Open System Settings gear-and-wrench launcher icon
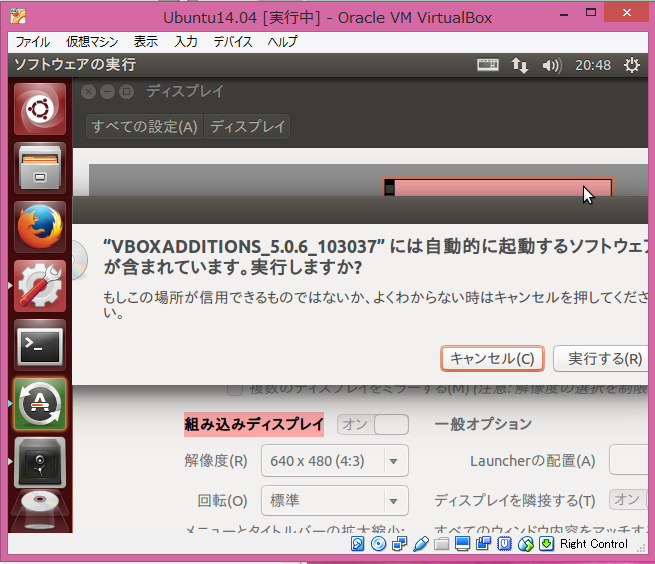The image size is (655, 564). [x=40, y=286]
